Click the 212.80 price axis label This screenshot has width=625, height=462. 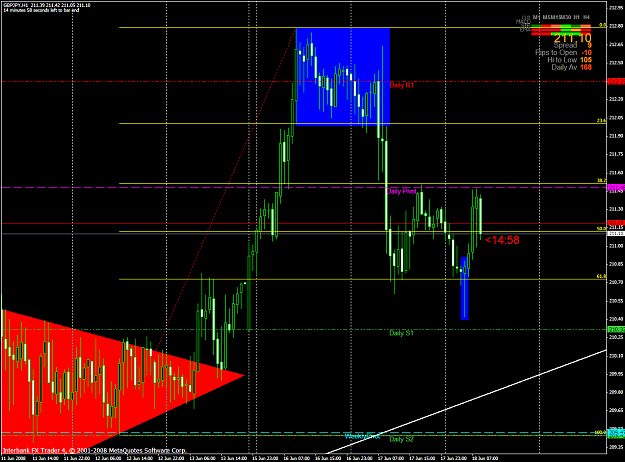coord(617,26)
